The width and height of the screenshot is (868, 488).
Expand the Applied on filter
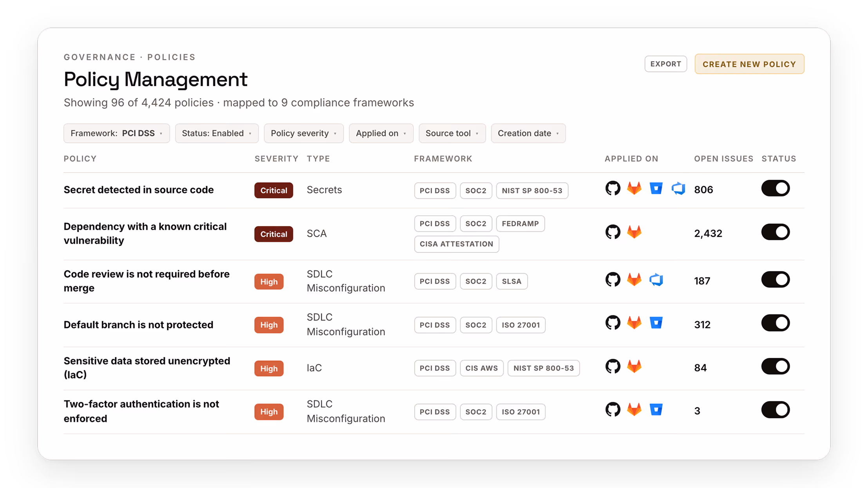click(x=381, y=133)
